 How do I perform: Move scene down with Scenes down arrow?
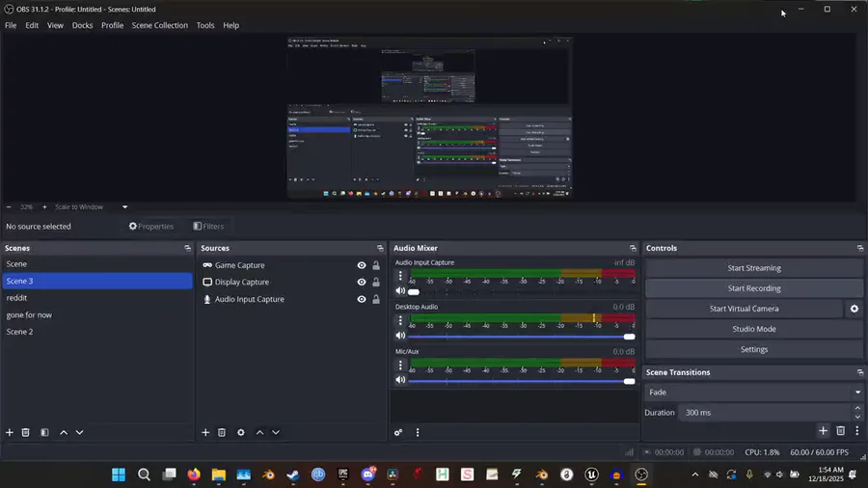click(80, 432)
